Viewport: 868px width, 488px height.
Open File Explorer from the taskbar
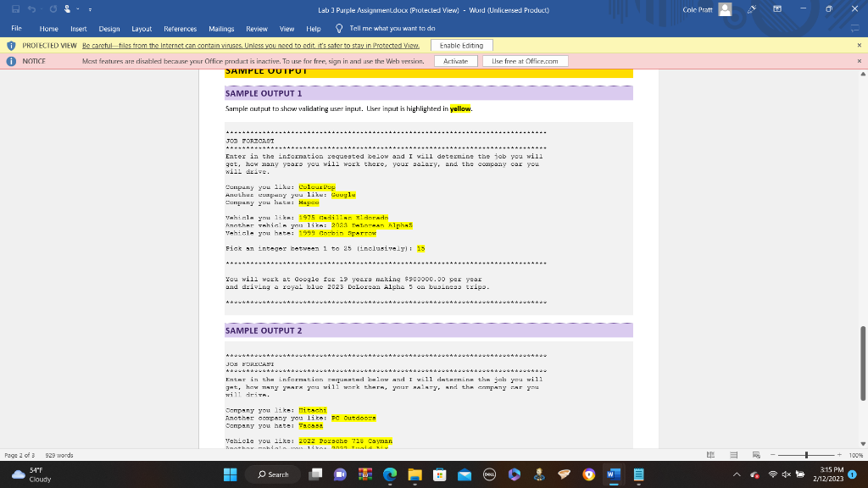pos(415,474)
